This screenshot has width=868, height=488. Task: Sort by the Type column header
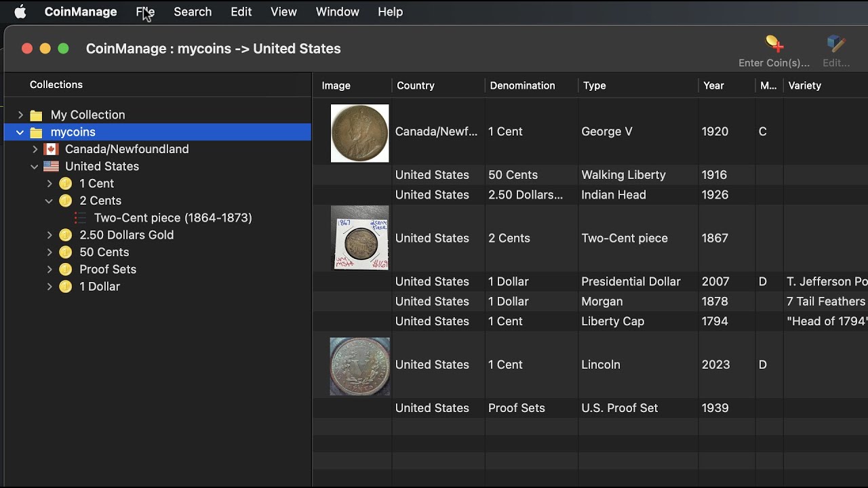(638, 85)
